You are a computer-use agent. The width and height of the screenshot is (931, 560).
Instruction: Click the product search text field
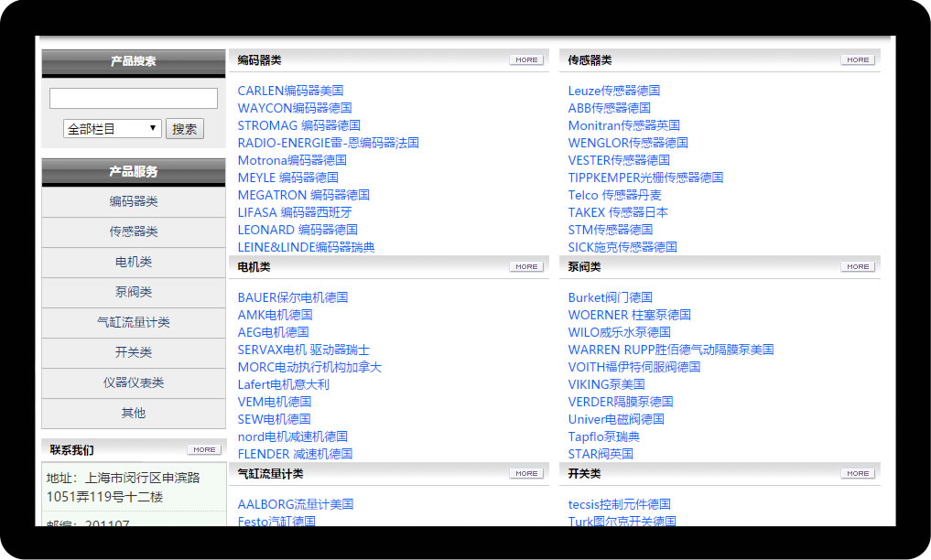pos(134,99)
